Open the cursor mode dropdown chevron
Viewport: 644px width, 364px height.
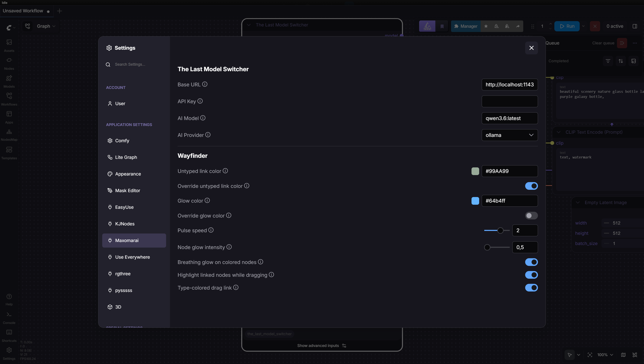pos(578,355)
